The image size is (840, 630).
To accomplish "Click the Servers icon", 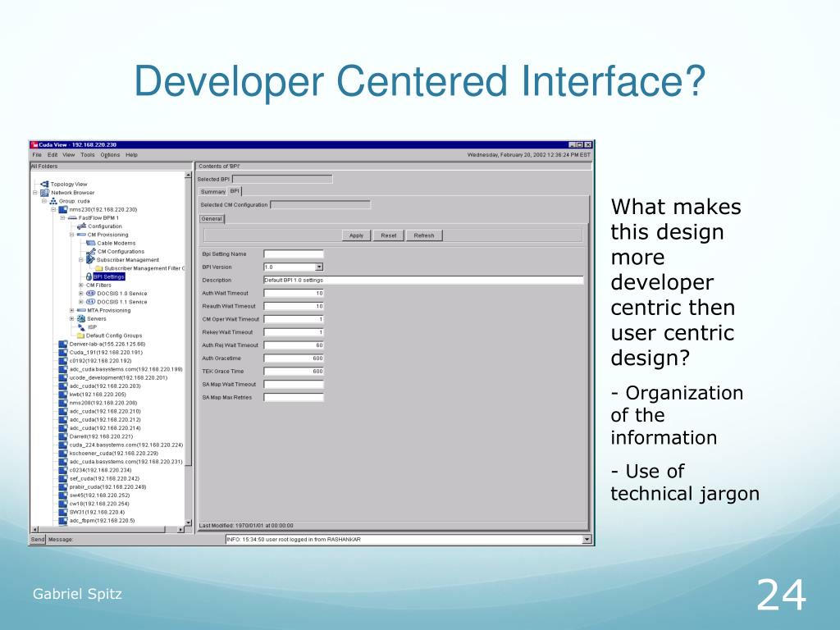I will click(x=81, y=319).
